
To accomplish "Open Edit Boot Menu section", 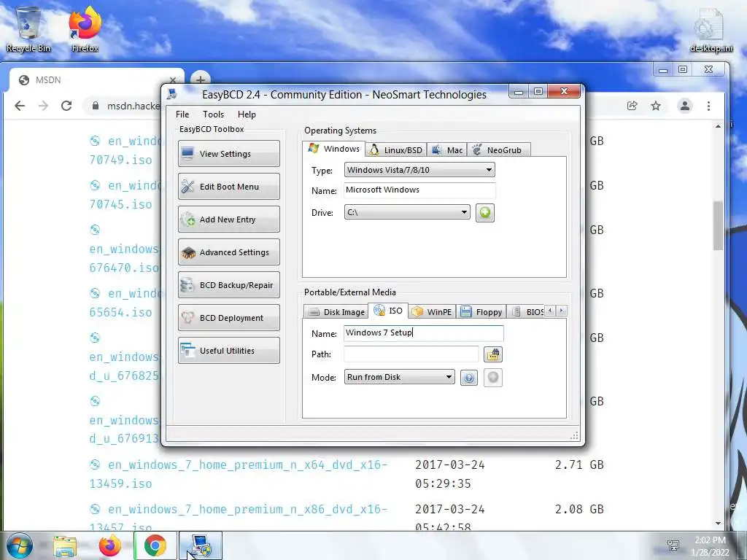I will 228,186.
